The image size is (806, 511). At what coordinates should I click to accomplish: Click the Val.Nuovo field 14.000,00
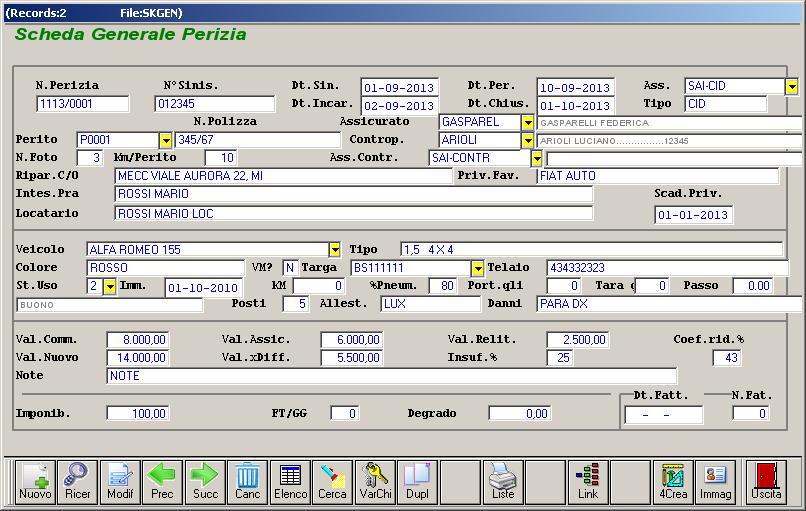[x=137, y=358]
